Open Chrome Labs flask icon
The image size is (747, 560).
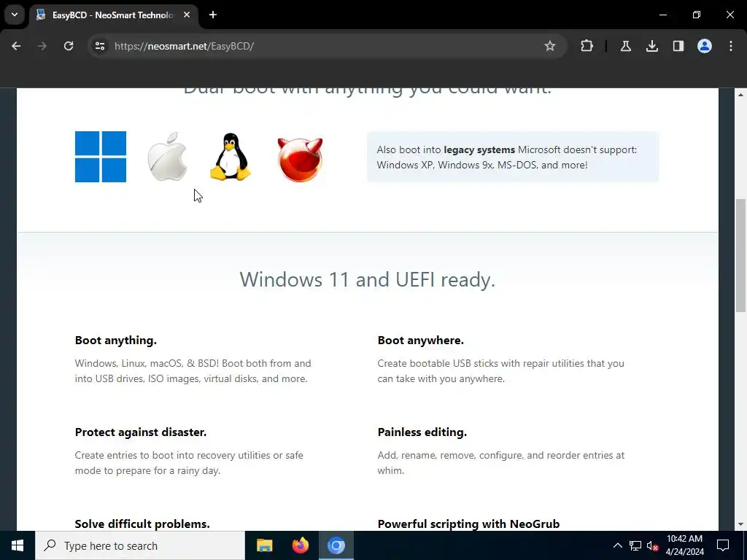coord(625,46)
